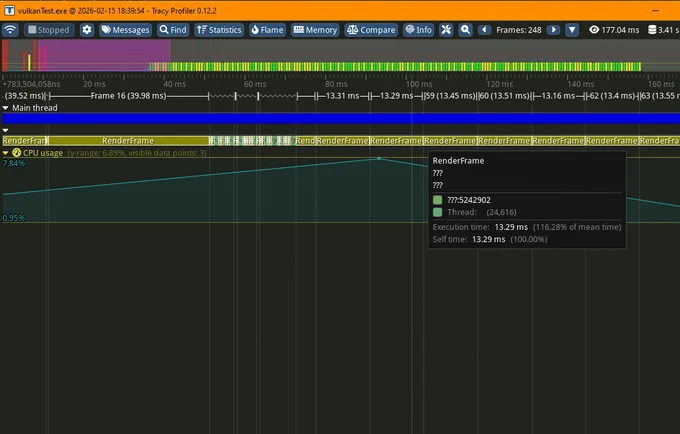Click the 40 ms ruler label
Screen dimensions: 680x434
[x=174, y=84]
